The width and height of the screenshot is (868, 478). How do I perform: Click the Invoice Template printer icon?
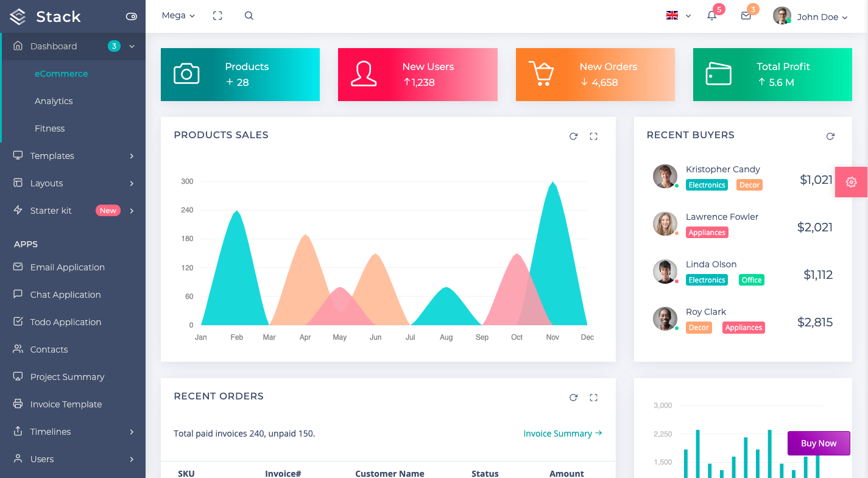click(x=18, y=404)
